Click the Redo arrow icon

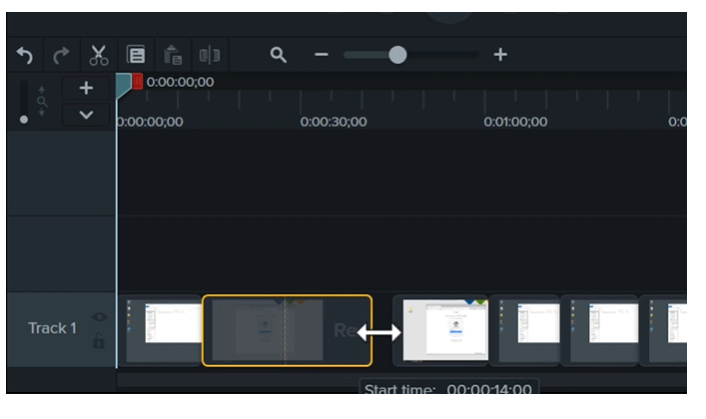[61, 55]
